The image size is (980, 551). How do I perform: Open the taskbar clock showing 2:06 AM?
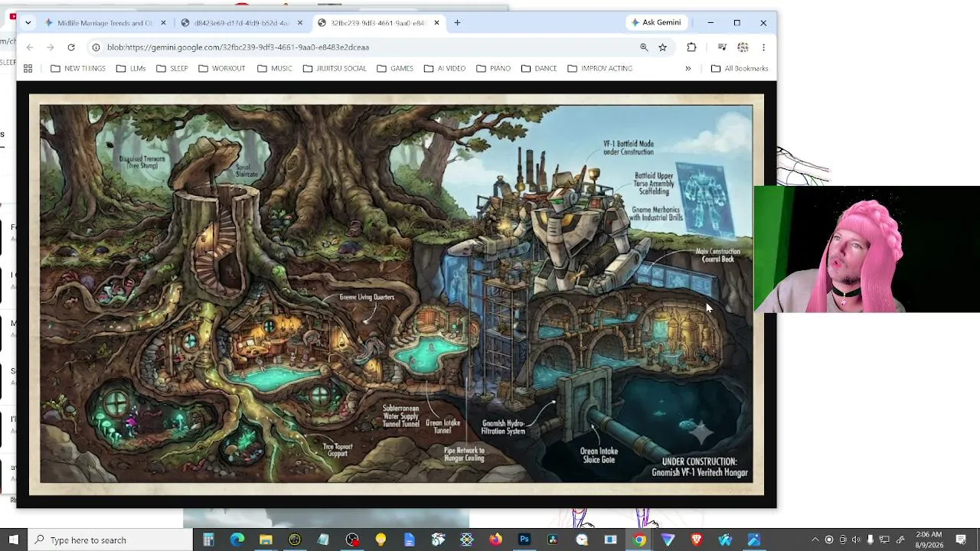pos(930,540)
